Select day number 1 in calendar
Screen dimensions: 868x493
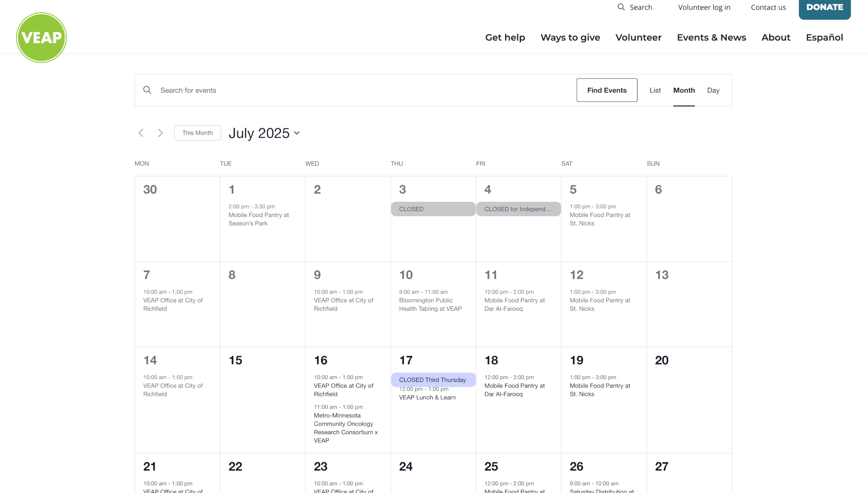(231, 189)
